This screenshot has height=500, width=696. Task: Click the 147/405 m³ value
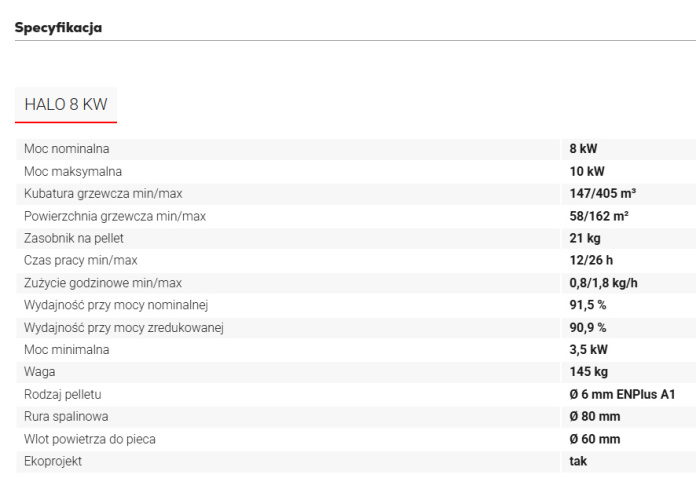[603, 194]
